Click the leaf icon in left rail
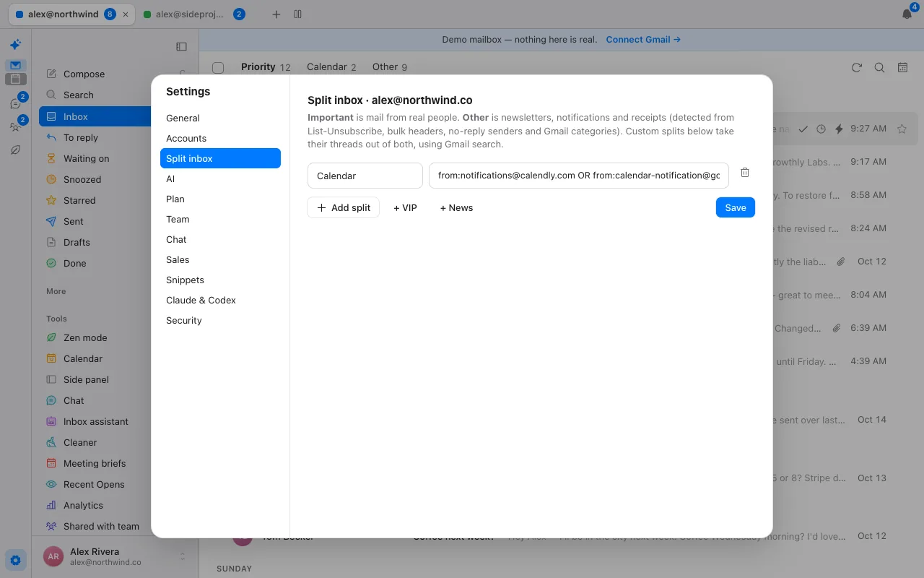This screenshot has height=578, width=924. click(x=15, y=150)
